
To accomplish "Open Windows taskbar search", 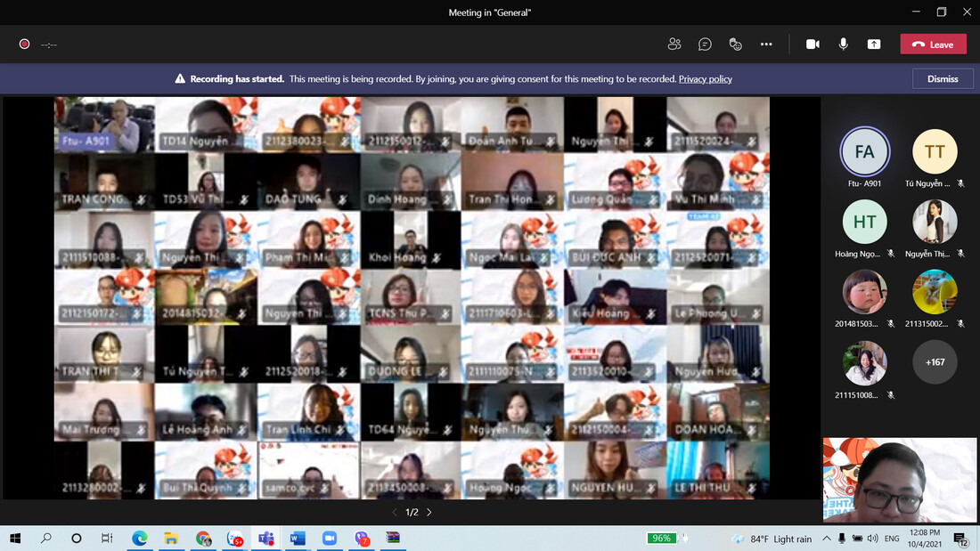I will (x=45, y=538).
